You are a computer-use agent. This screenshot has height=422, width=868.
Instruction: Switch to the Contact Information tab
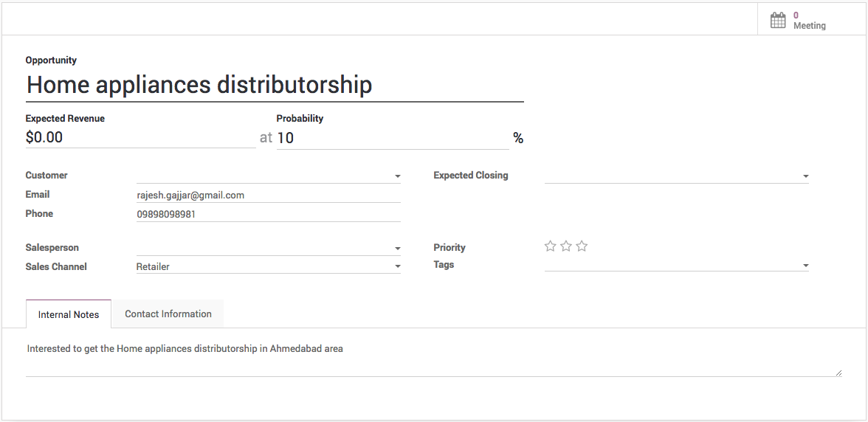(x=168, y=314)
